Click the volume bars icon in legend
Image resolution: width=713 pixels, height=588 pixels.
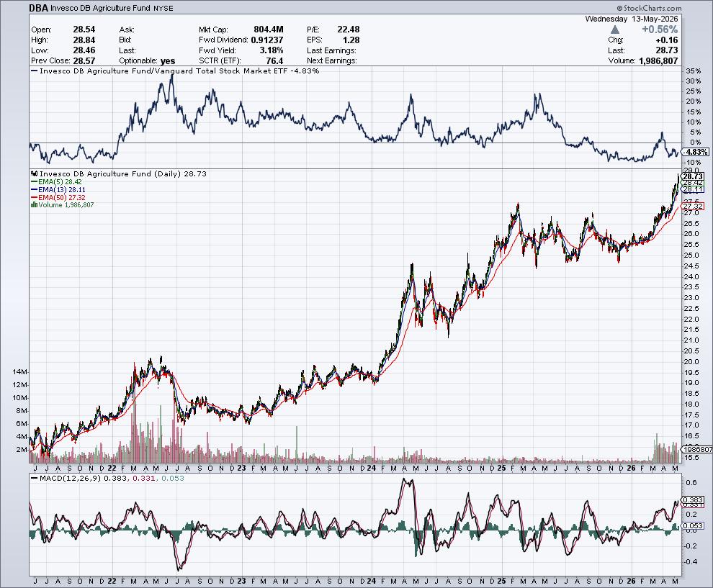click(x=34, y=205)
